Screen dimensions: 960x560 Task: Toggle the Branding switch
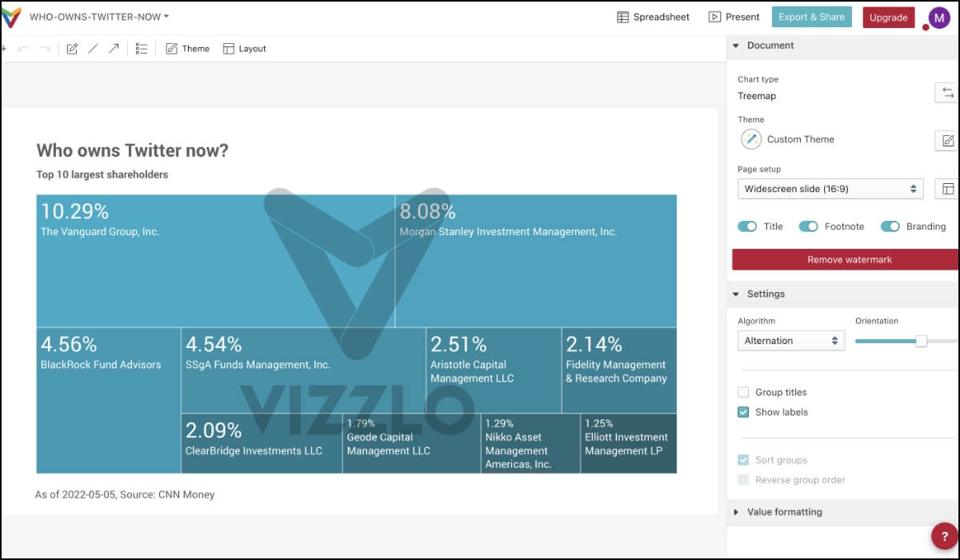pos(890,226)
